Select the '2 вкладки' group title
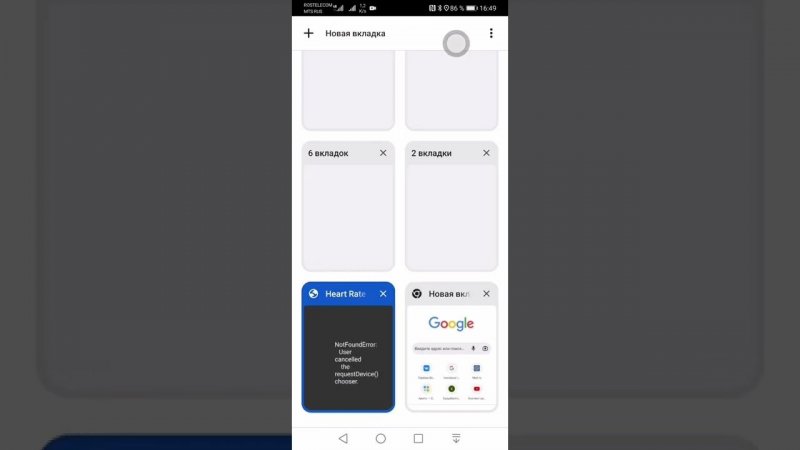This screenshot has width=800, height=450. (432, 153)
